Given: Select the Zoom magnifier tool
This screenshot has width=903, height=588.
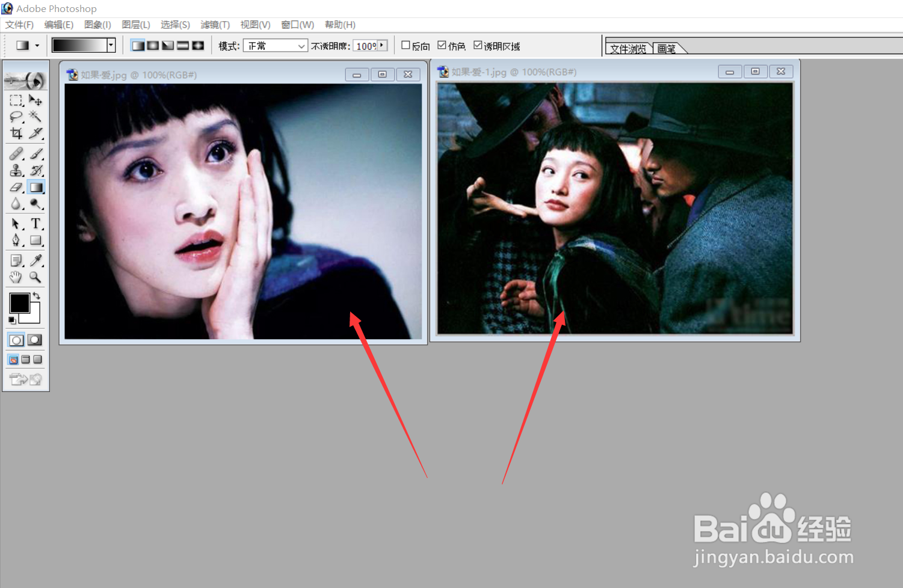Looking at the screenshot, I should (35, 277).
